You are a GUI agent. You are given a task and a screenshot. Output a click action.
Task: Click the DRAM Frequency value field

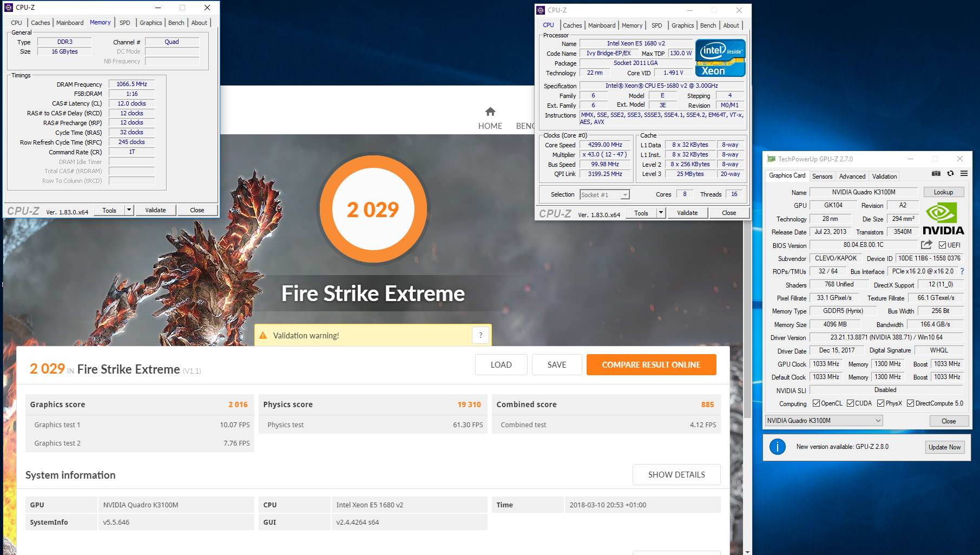click(x=131, y=84)
